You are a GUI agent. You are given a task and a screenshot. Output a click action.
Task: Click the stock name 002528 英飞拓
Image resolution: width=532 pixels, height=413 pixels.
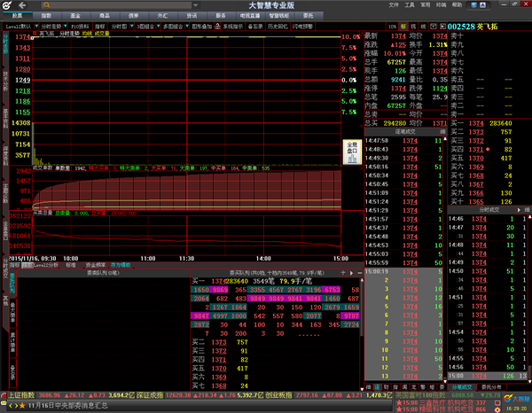(x=473, y=27)
